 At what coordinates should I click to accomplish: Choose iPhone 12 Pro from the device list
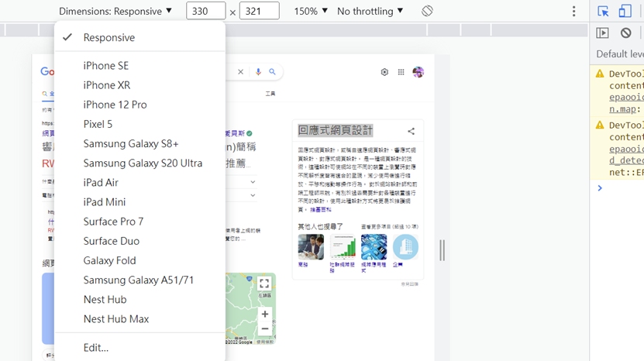[139, 105]
